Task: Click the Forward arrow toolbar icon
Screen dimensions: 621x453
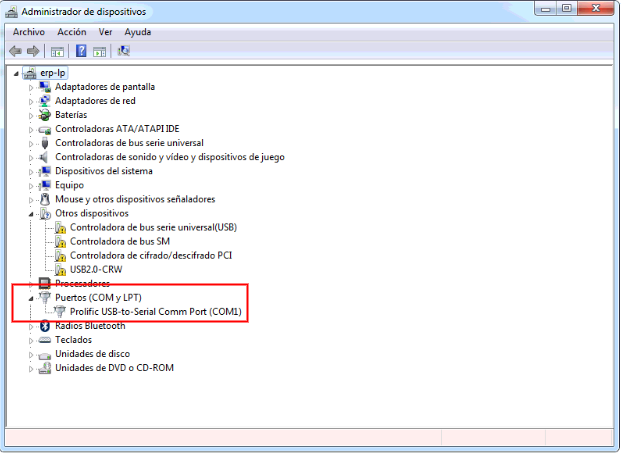Action: point(33,51)
